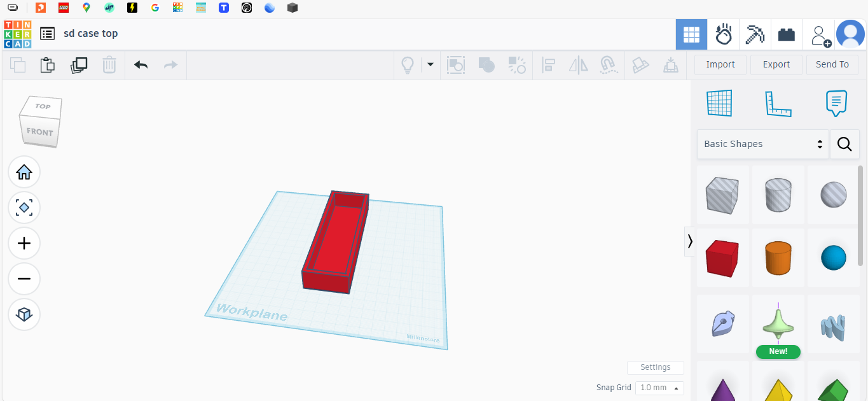The height and width of the screenshot is (401, 868).
Task: Select the purple Cone shape
Action: pyautogui.click(x=722, y=389)
